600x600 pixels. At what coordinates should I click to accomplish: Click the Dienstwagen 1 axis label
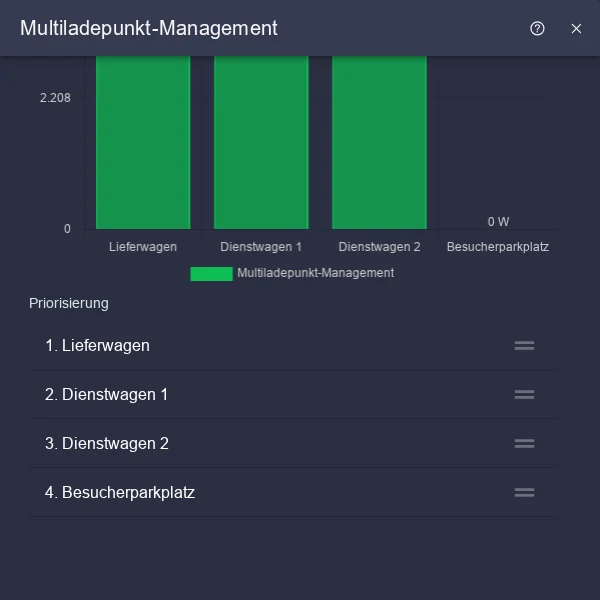[x=261, y=247]
